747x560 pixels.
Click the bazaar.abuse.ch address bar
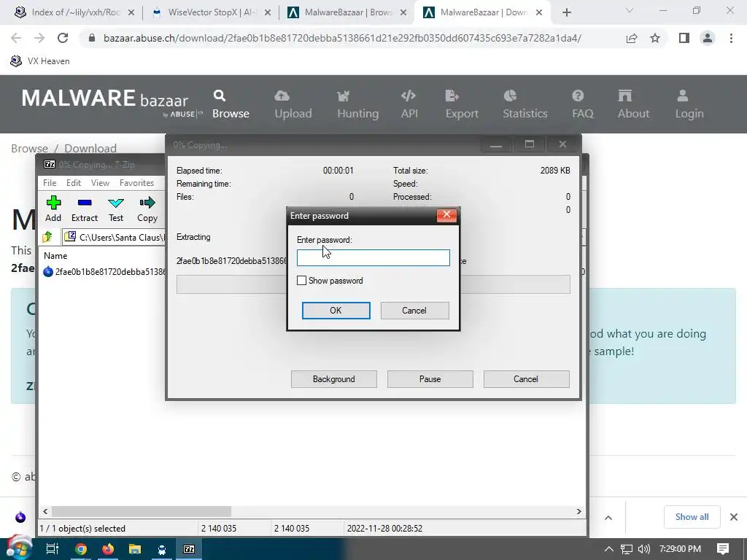tap(342, 38)
